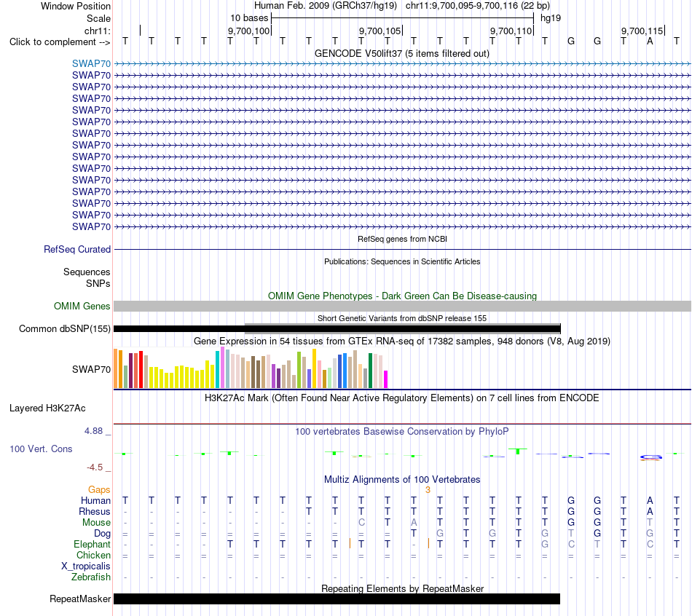
Task: Click 'Click to complement -->' label
Action: tap(60, 42)
